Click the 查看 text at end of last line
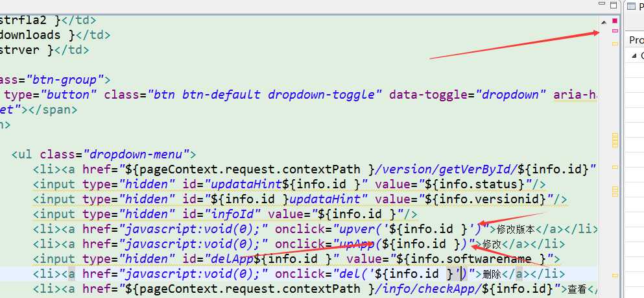The width and height of the screenshot is (644, 298). coord(577,289)
